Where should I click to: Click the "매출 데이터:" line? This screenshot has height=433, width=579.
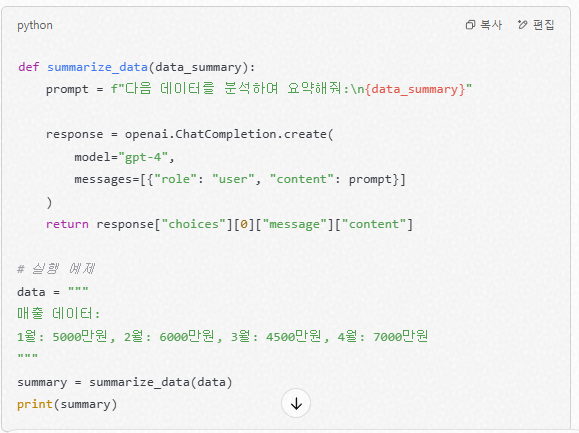pos(58,314)
